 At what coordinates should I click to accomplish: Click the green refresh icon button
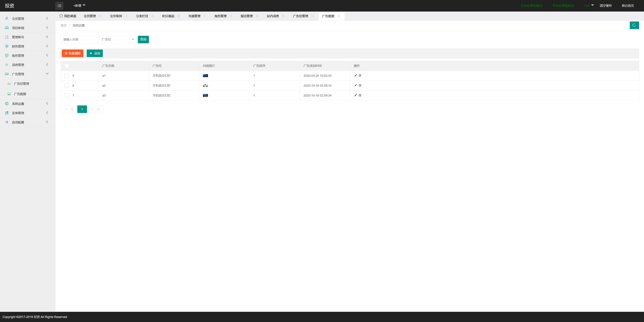click(634, 25)
